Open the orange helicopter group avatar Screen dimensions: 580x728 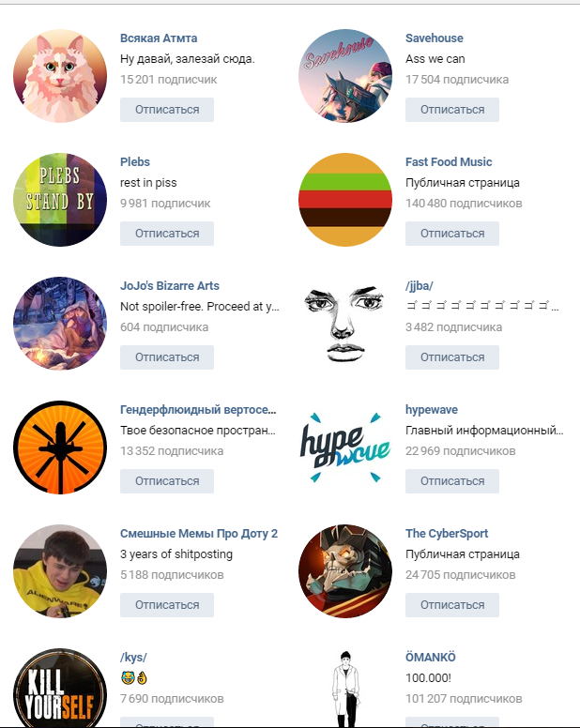pos(60,447)
